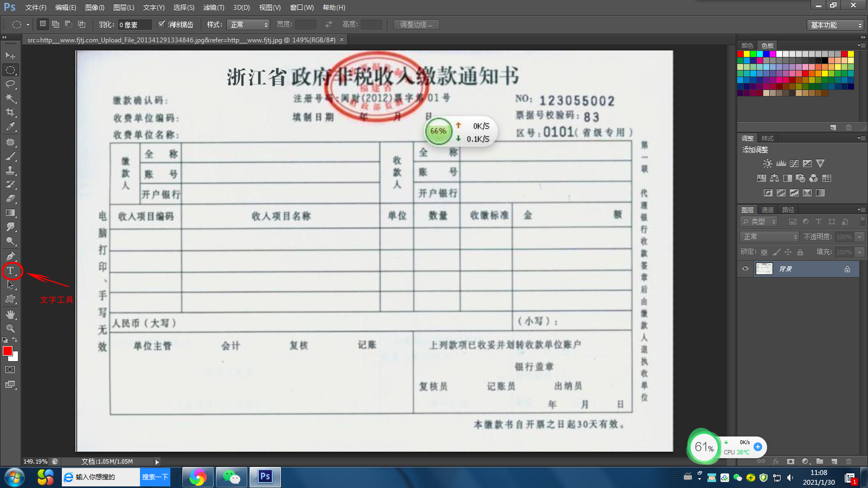Click the layer mask icon in Layers panel

click(790, 461)
